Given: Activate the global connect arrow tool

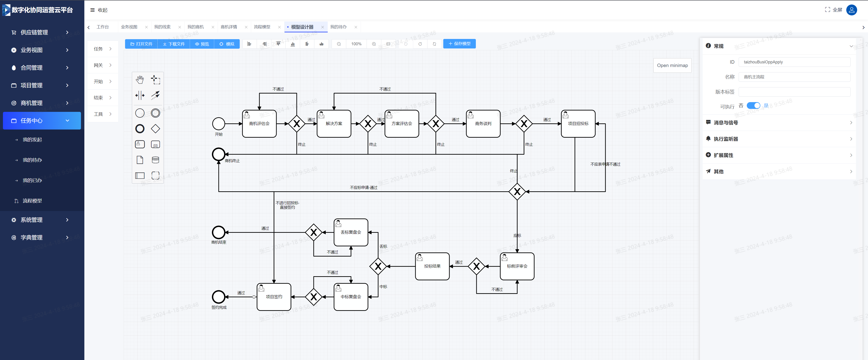Looking at the screenshot, I should pyautogui.click(x=155, y=95).
